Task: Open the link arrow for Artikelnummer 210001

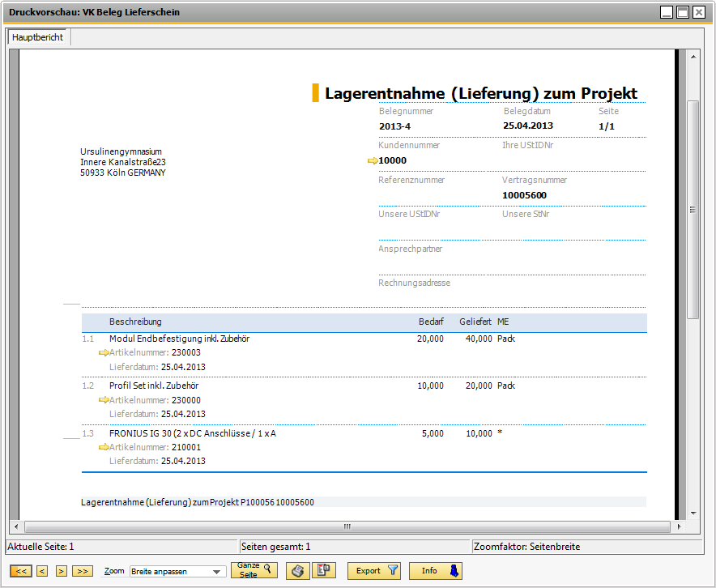Action: point(103,447)
